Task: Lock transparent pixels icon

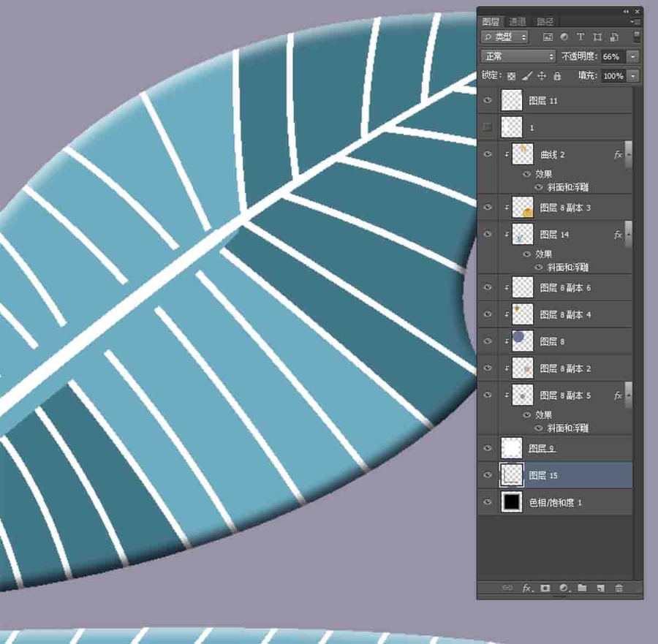Action: 511,76
